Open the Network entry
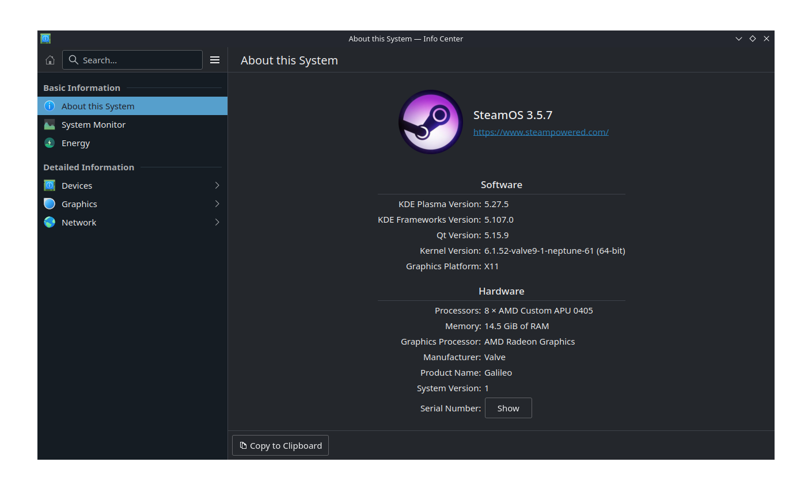Viewport: 812px width, 504px height. point(132,222)
